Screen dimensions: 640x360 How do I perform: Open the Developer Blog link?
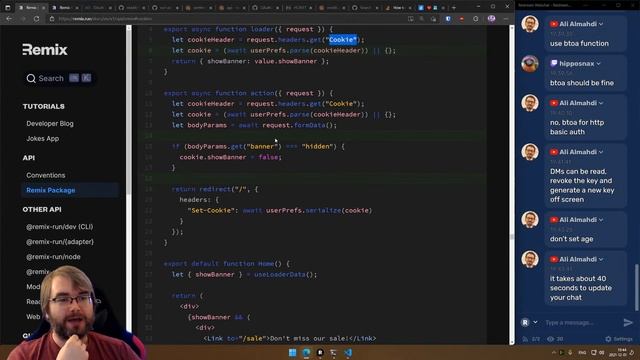tap(50, 124)
